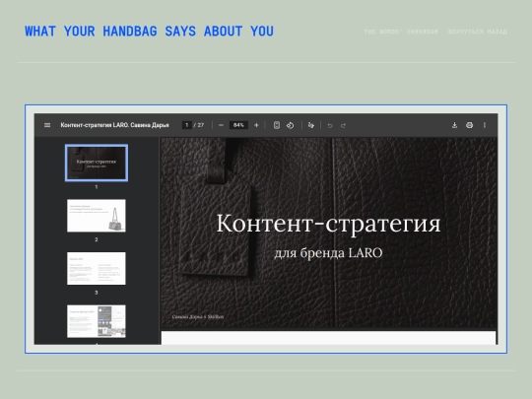Open page 4 thumbnail in sidebar
Image resolution: width=532 pixels, height=399 pixels.
click(97, 321)
